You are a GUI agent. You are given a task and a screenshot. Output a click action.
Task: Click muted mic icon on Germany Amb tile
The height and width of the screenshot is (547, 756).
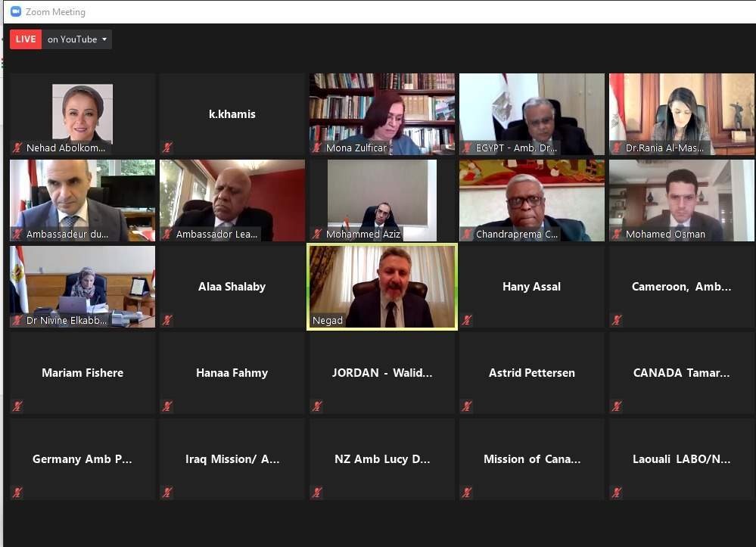(x=18, y=493)
